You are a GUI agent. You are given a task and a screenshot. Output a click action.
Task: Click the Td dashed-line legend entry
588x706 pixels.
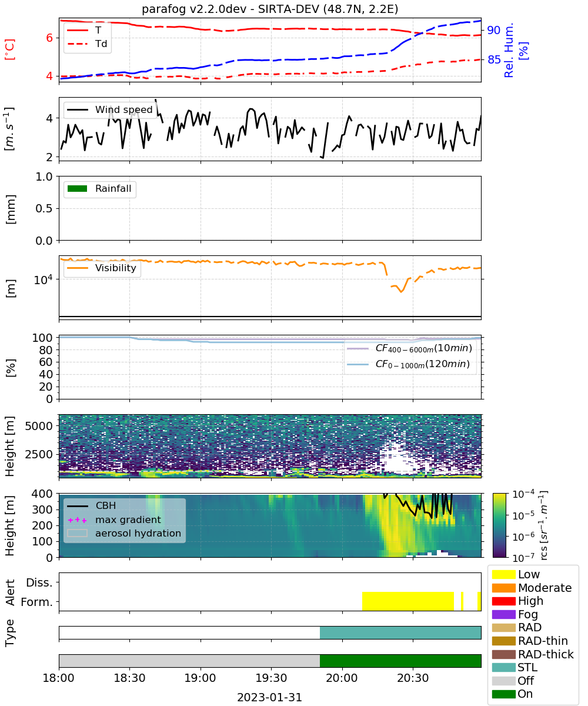[x=88, y=43]
